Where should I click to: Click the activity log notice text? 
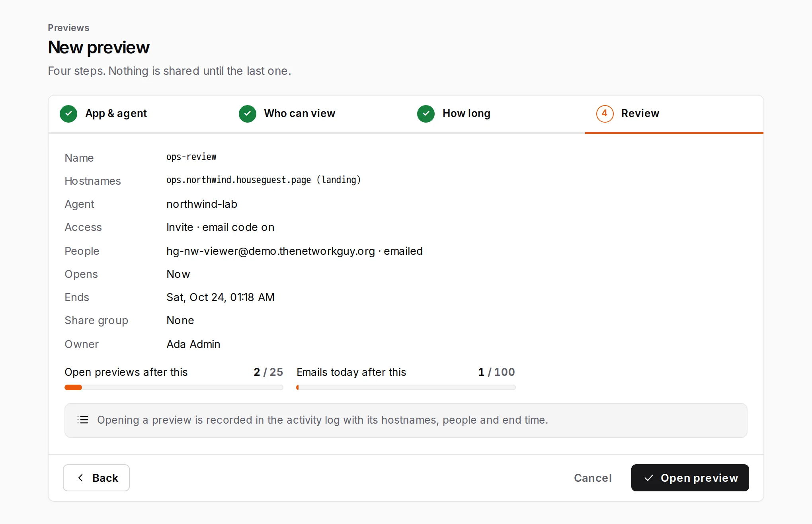tap(323, 420)
